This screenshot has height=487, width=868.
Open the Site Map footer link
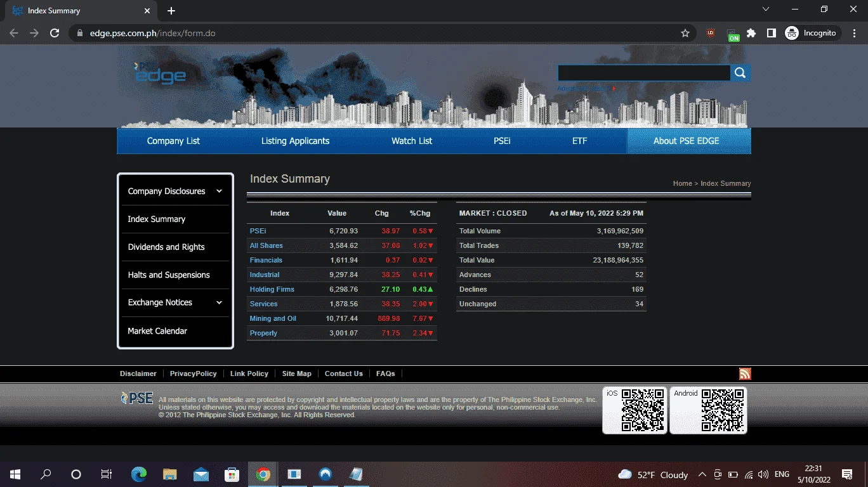297,373
